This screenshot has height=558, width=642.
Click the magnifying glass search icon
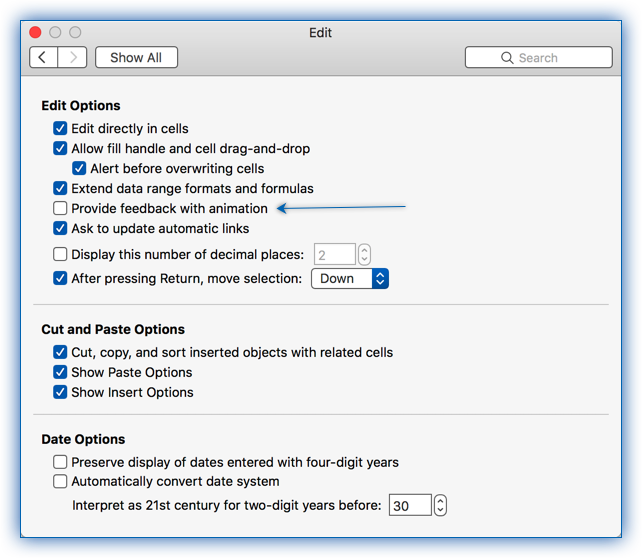coord(507,58)
